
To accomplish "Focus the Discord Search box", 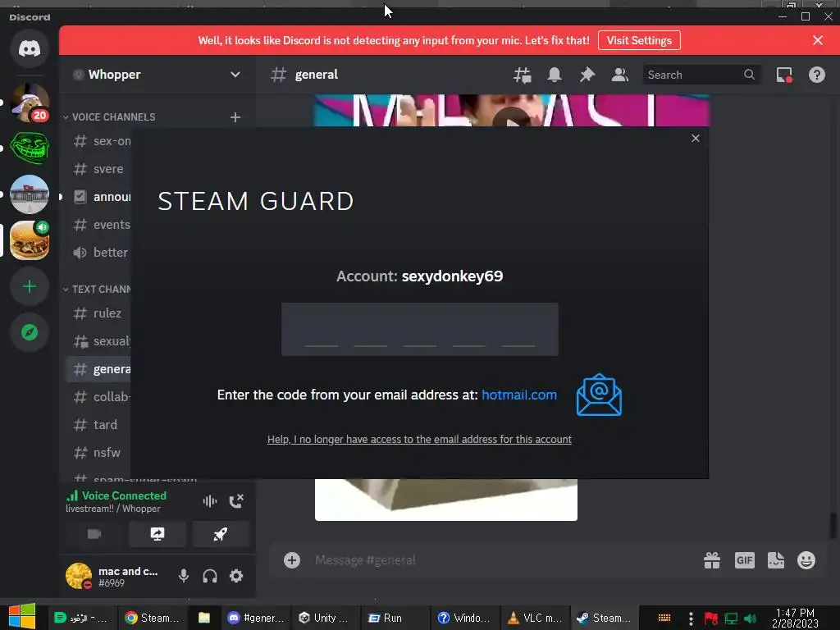I will pos(701,75).
